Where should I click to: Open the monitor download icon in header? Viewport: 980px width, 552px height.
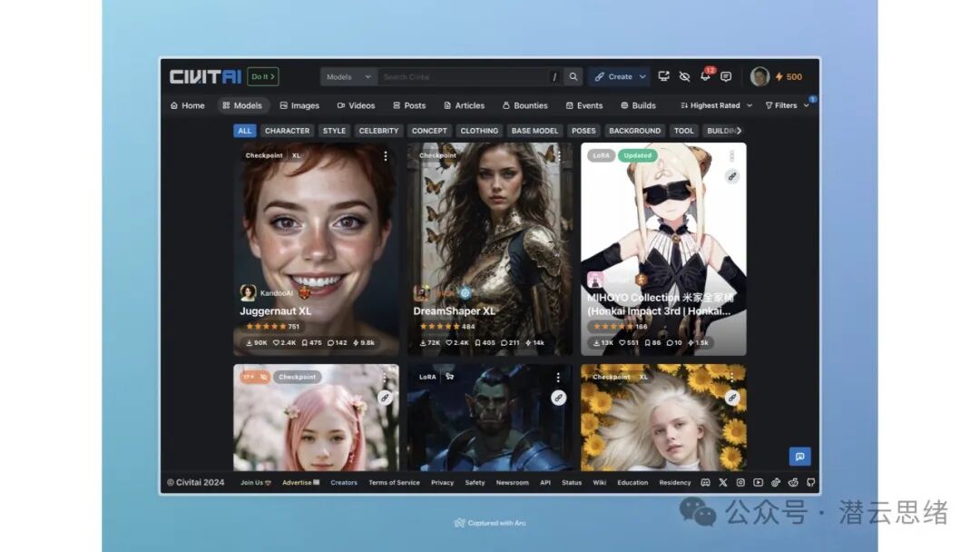point(663,77)
